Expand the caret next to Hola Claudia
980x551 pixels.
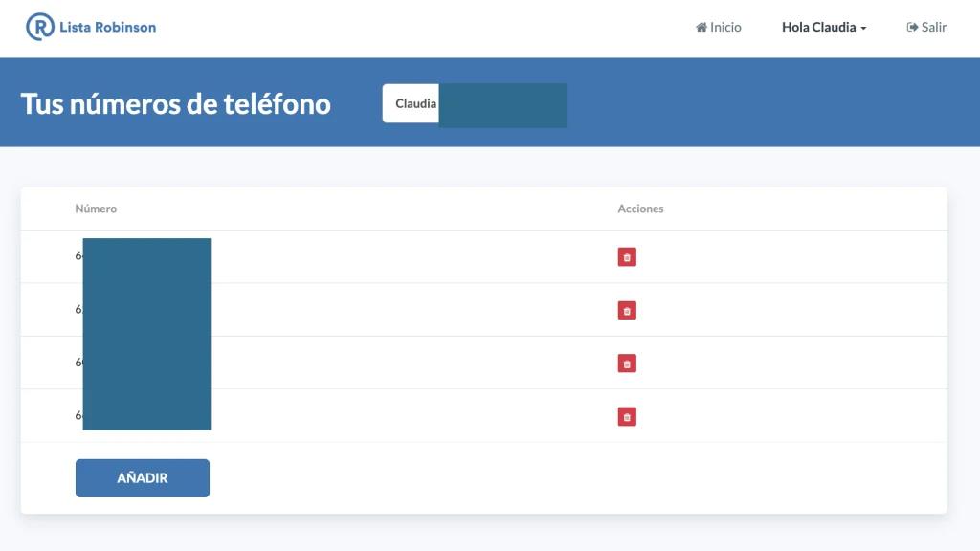864,27
